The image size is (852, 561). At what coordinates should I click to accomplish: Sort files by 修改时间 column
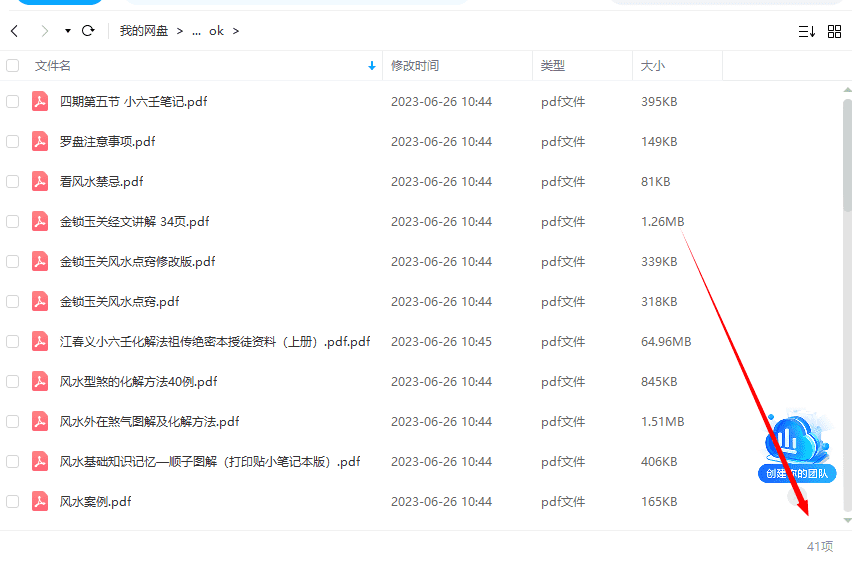pyautogui.click(x=415, y=66)
